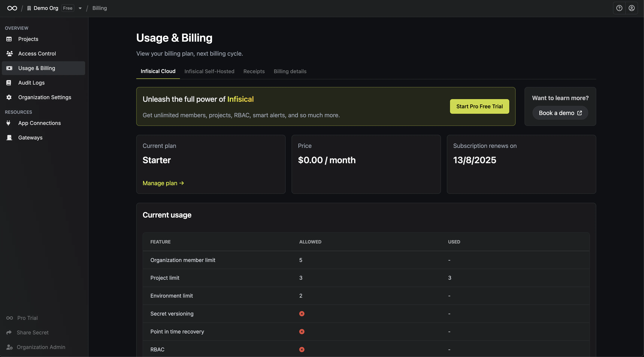Click the $0.00 / month price value
Image resolution: width=644 pixels, height=357 pixels.
[x=327, y=160]
